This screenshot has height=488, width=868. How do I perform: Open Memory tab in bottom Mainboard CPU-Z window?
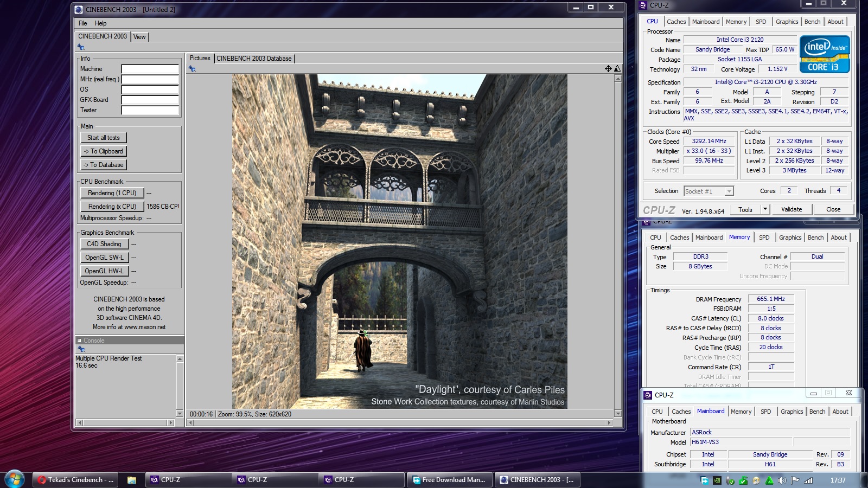pos(741,412)
